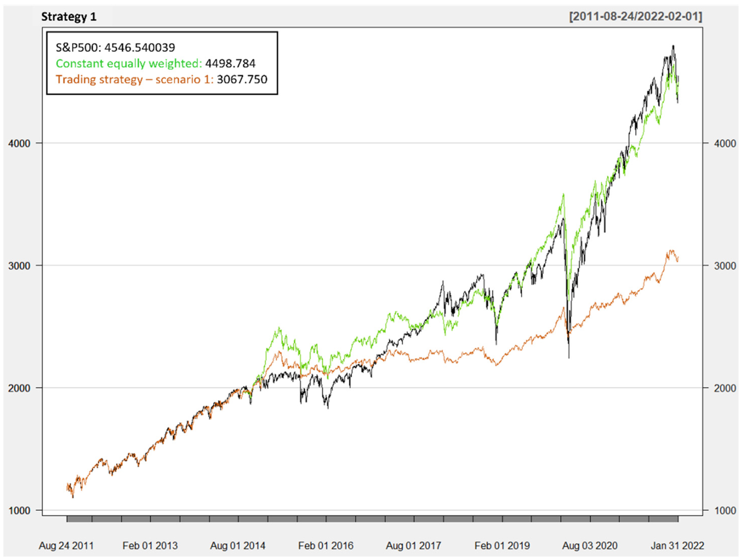The height and width of the screenshot is (560, 743).
Task: Click the 'Aug 01 2017' date label
Action: click(413, 546)
